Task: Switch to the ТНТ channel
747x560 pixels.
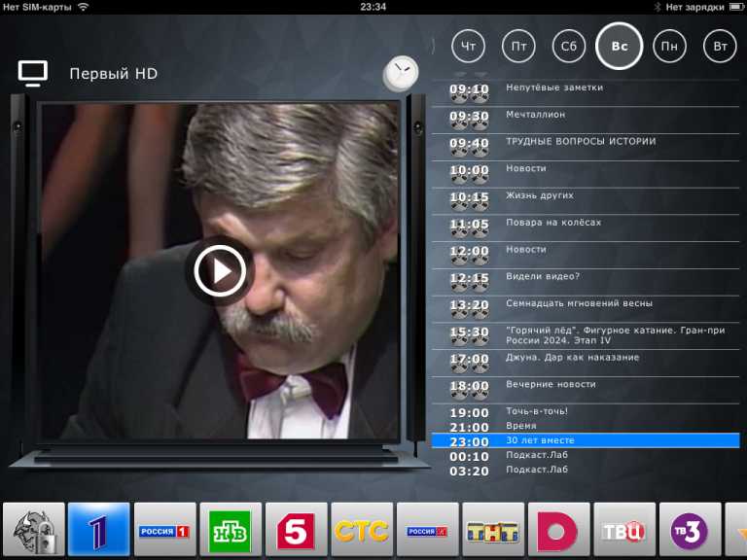Action: click(x=493, y=530)
